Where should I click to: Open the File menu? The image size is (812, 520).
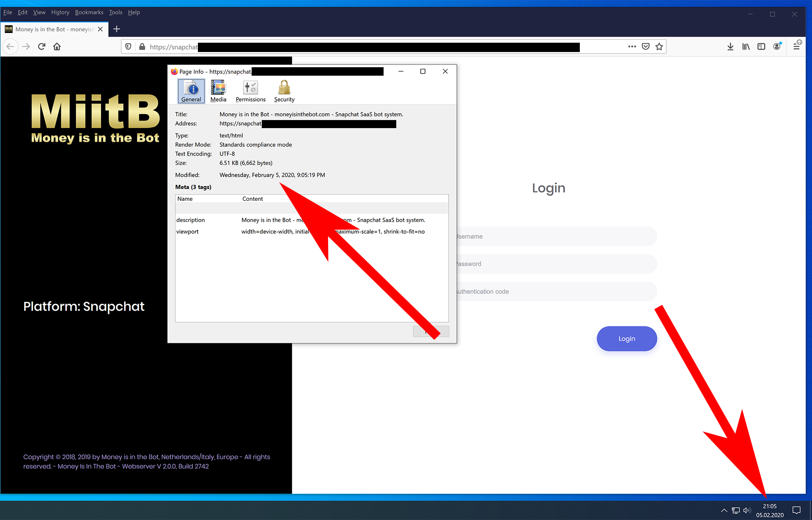click(8, 12)
